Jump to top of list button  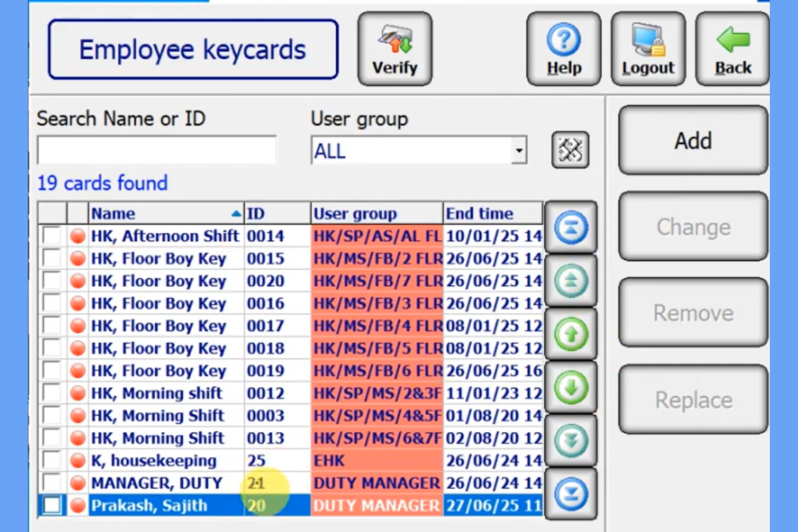point(571,227)
